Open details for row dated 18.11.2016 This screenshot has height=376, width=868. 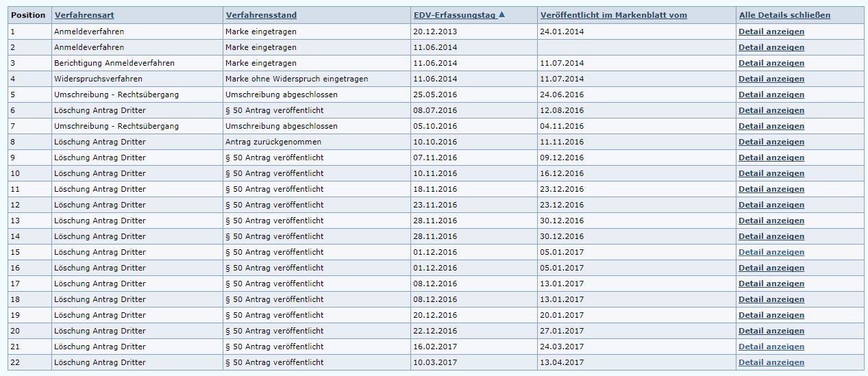[771, 189]
